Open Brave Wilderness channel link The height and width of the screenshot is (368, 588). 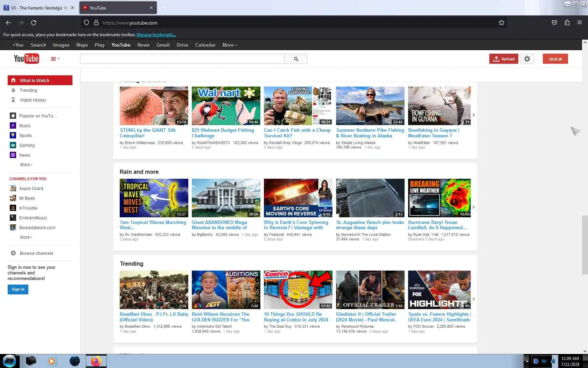pyautogui.click(x=140, y=143)
